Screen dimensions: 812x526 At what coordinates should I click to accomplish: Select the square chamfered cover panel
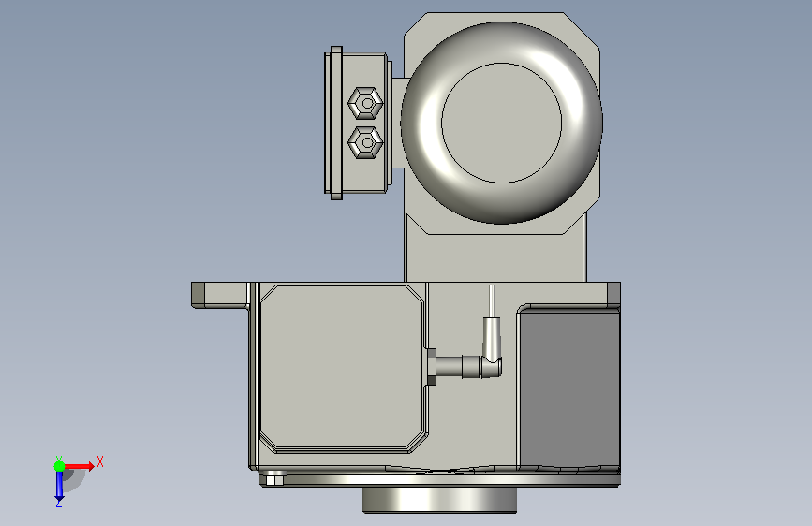tap(344, 368)
